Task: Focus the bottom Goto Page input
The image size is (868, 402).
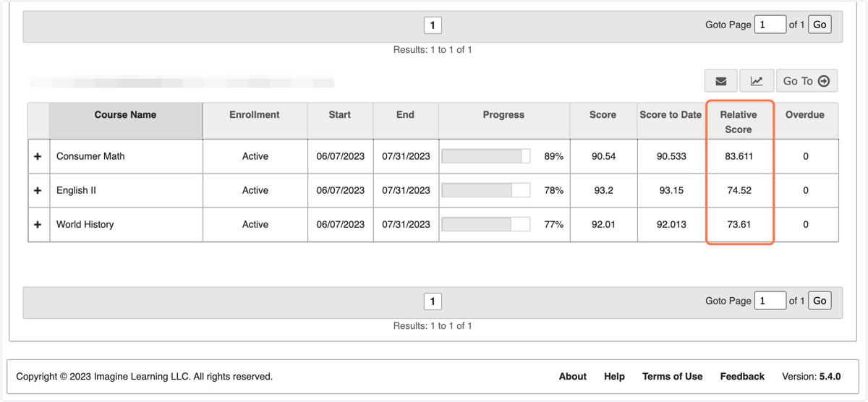Action: 770,300
